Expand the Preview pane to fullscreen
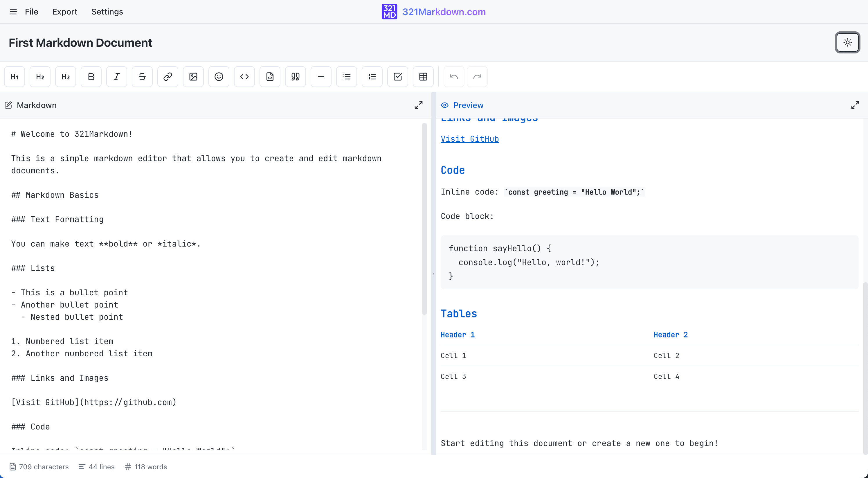 pyautogui.click(x=855, y=105)
